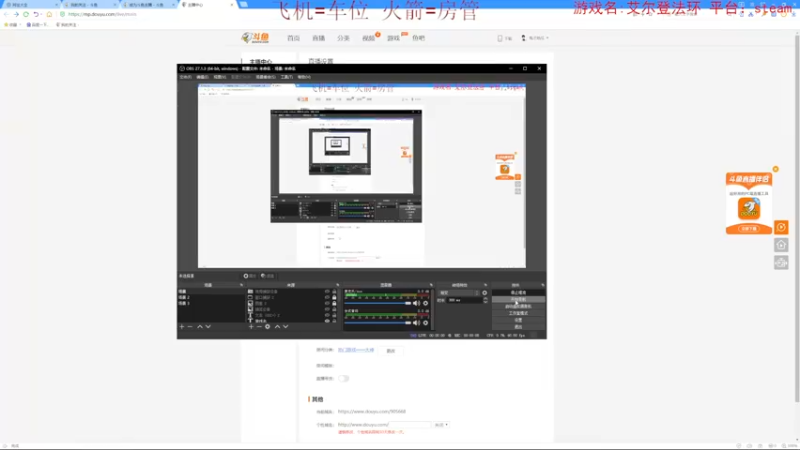Remove selected scene with minus icon

tap(190, 327)
